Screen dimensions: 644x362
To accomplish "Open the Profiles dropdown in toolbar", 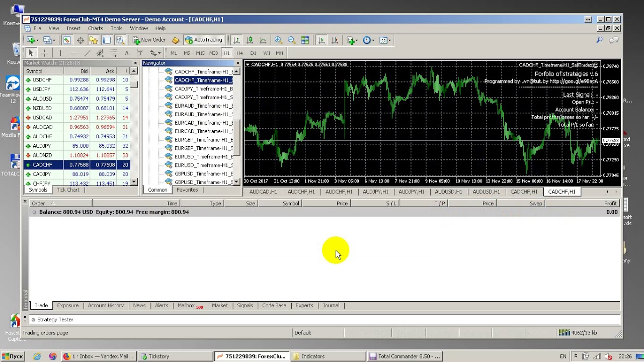I will (49, 40).
